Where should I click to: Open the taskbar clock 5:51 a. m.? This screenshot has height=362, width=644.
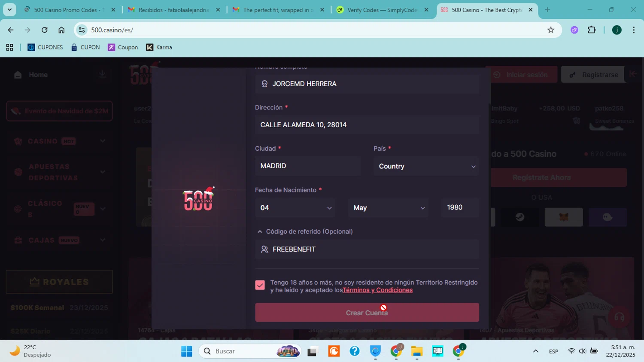(620, 351)
